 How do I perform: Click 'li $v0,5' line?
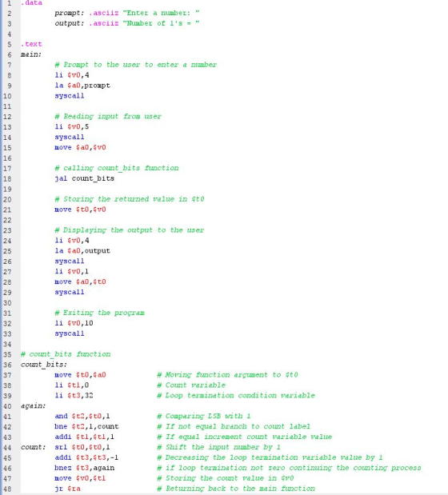pyautogui.click(x=72, y=126)
